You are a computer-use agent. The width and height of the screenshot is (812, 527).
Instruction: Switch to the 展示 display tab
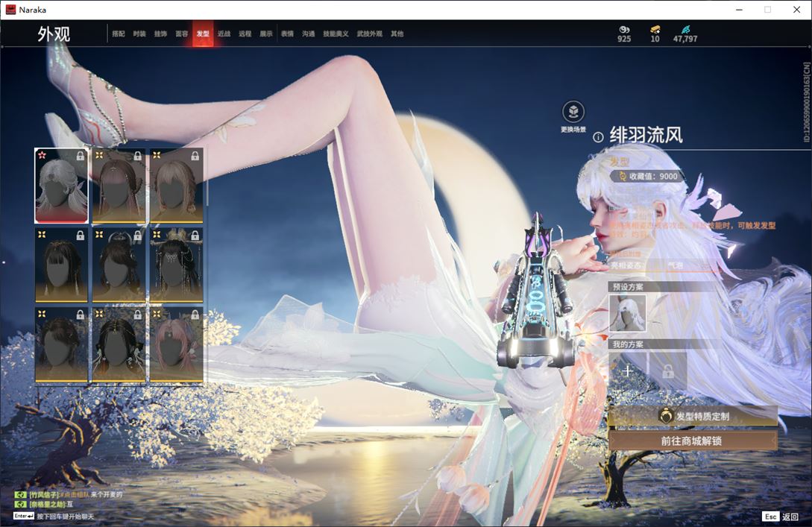[266, 34]
